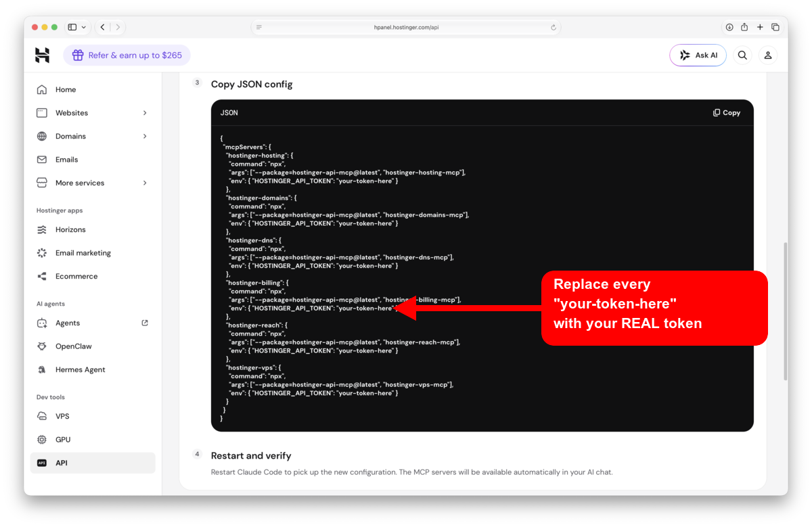
Task: Select Ecommerce in sidebar
Action: click(x=93, y=276)
